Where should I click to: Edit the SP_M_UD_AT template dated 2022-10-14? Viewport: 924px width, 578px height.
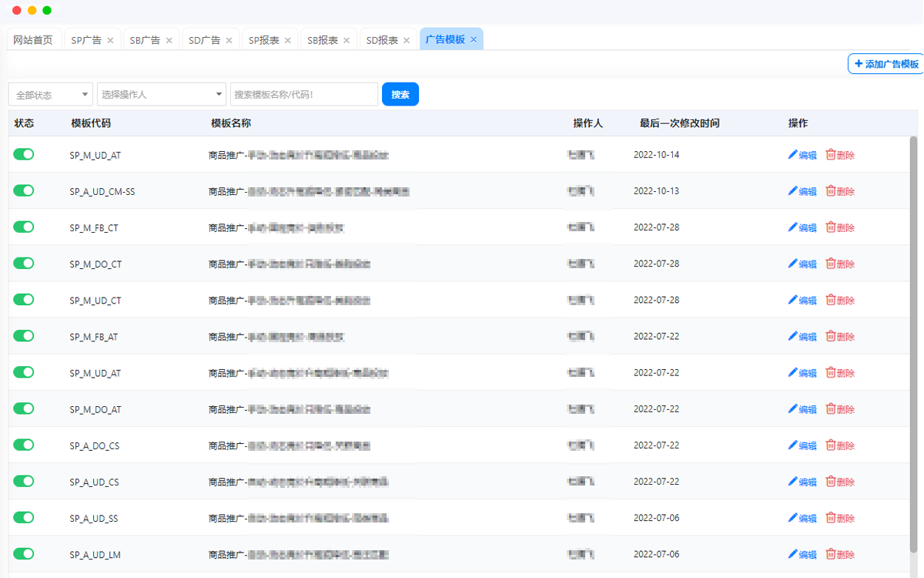pos(802,155)
